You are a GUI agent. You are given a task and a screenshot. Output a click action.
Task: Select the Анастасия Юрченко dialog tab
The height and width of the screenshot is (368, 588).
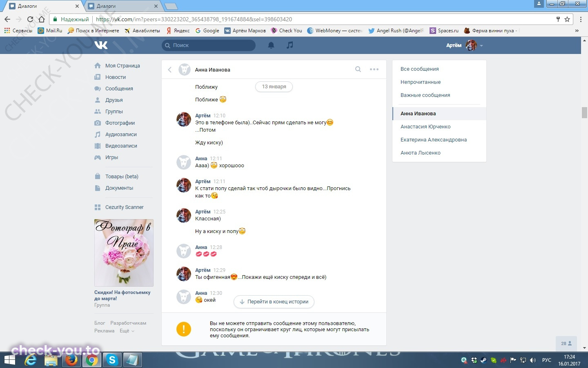pyautogui.click(x=439, y=126)
